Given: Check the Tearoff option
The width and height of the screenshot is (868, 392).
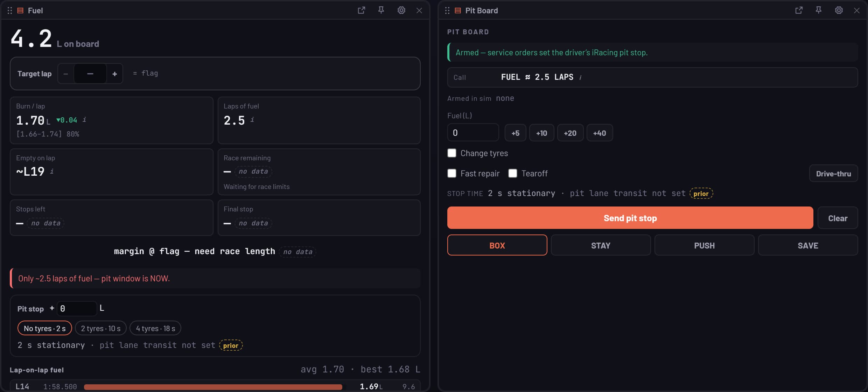Looking at the screenshot, I should click(513, 173).
